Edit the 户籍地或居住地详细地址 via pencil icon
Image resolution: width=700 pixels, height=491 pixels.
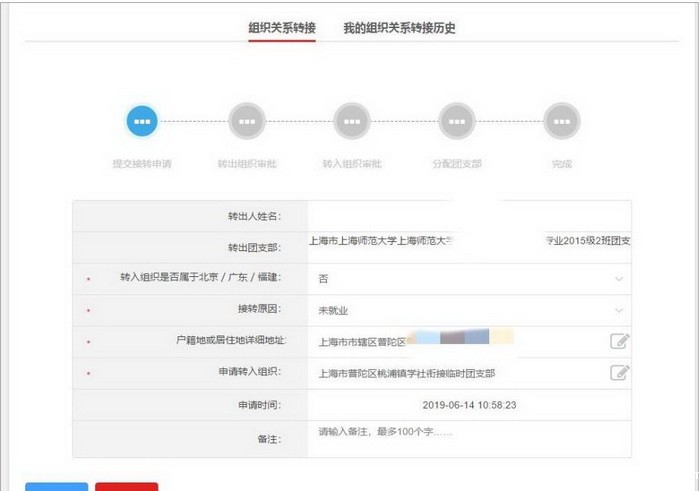click(x=620, y=341)
